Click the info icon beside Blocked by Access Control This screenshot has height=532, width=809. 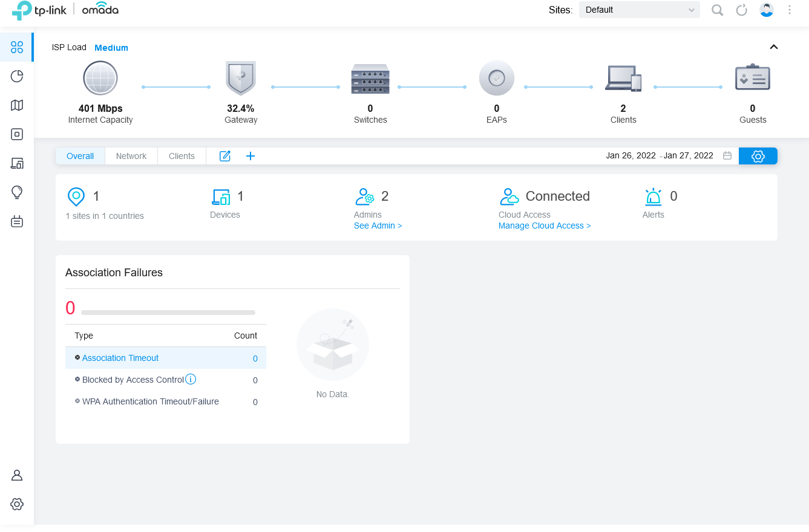[191, 379]
